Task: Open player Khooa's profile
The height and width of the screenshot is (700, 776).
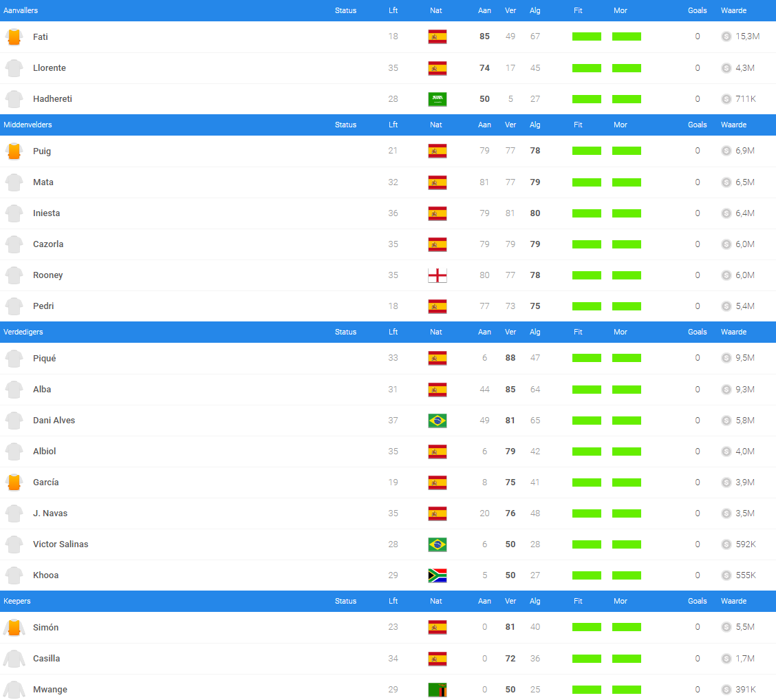Action: [x=45, y=575]
